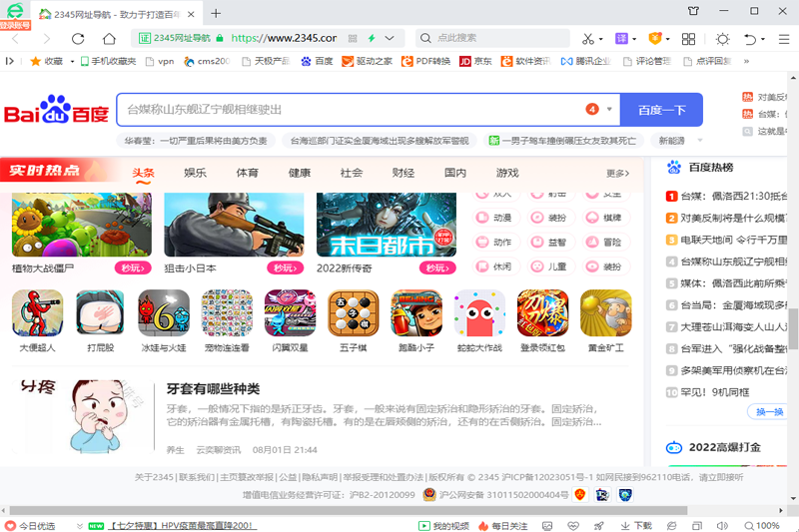Switch to the 头条 tab

(x=143, y=173)
